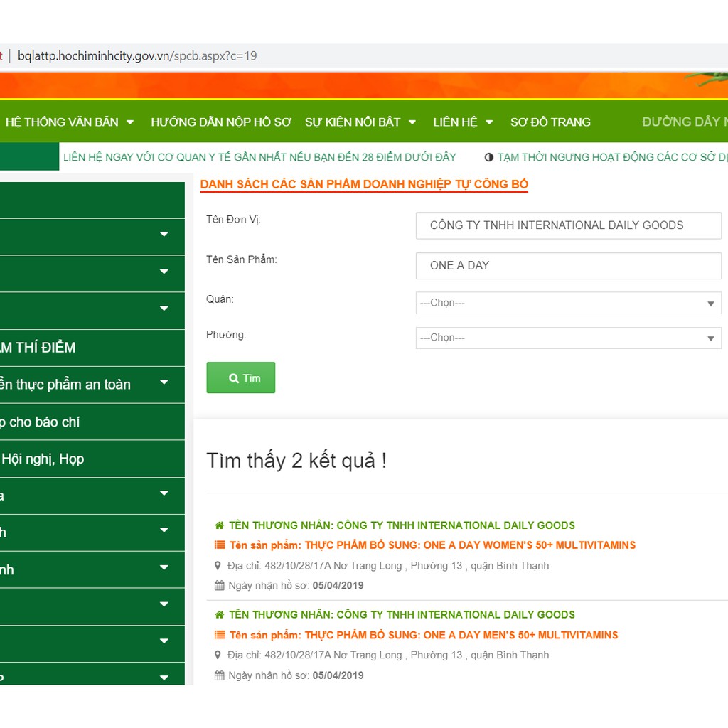Open the ONE A DAY MEN'S 50+ result
Screen dimensions: 728x728
coord(424,635)
